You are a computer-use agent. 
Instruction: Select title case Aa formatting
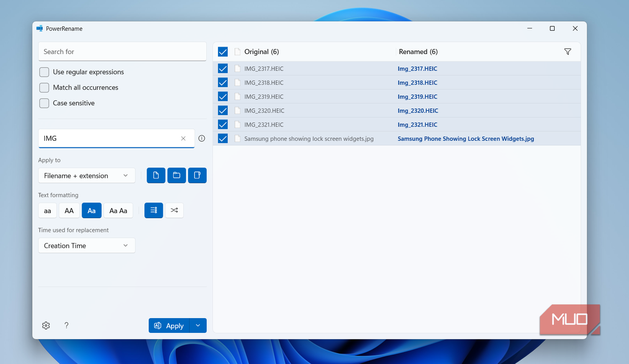[x=92, y=210]
